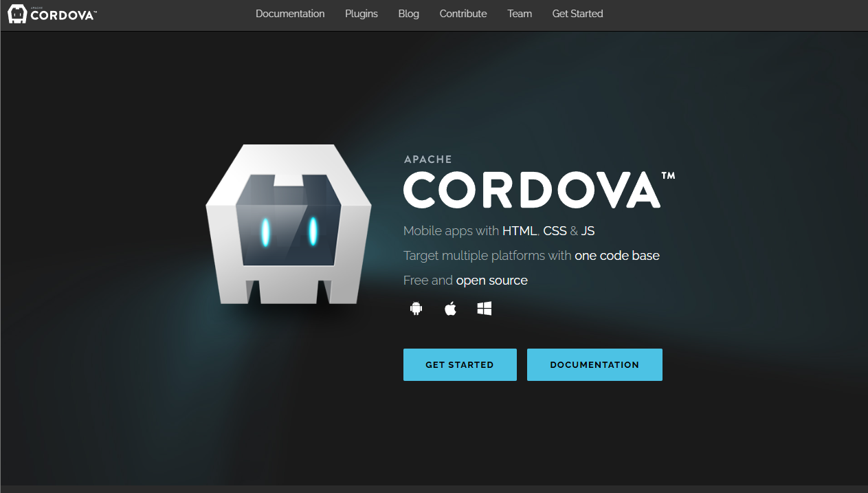Click the large CORDOVA title text
868x493 pixels.
click(x=532, y=189)
